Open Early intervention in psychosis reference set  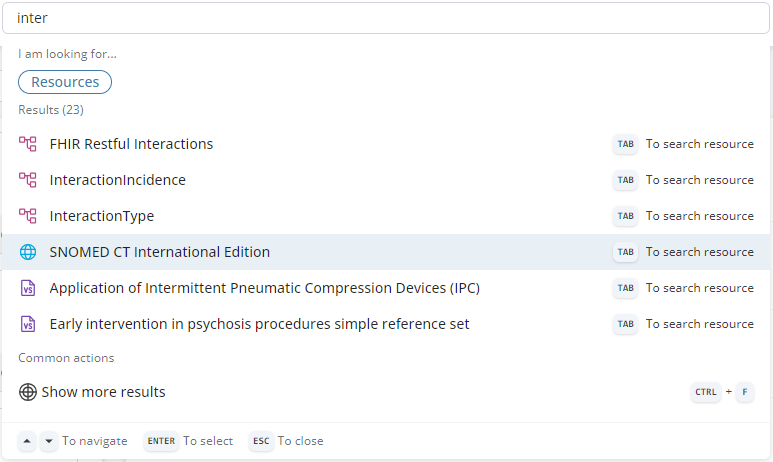click(259, 324)
